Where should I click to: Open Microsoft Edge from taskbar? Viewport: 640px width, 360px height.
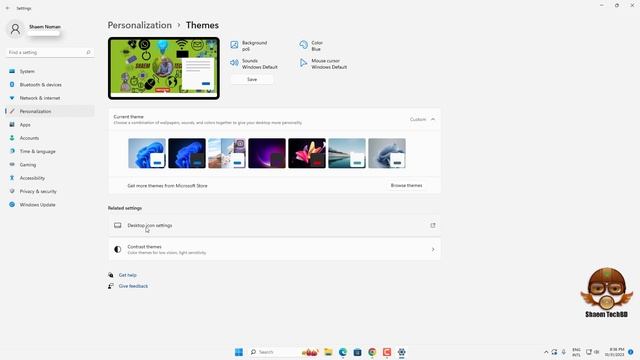click(x=343, y=352)
